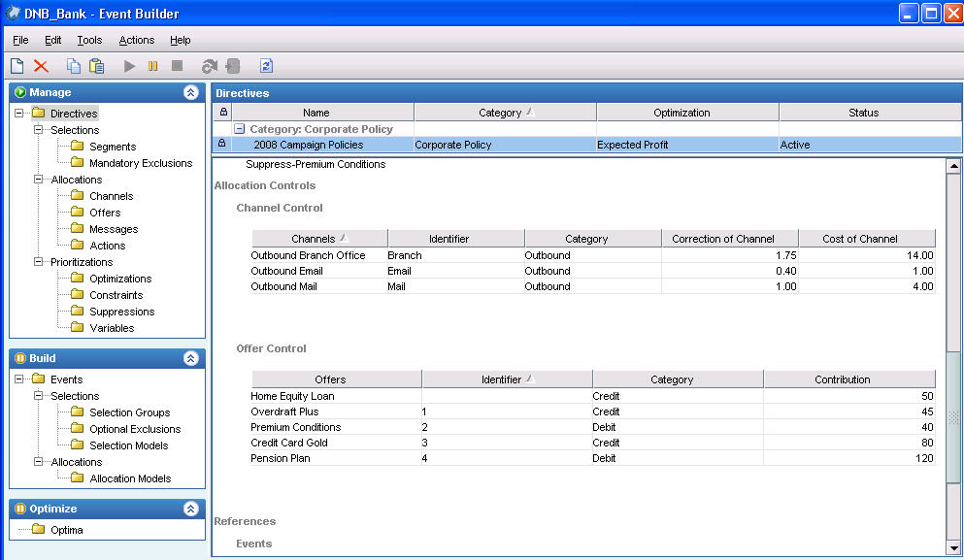Sort offers by Contribution header
The height and width of the screenshot is (560, 964).
[849, 379]
